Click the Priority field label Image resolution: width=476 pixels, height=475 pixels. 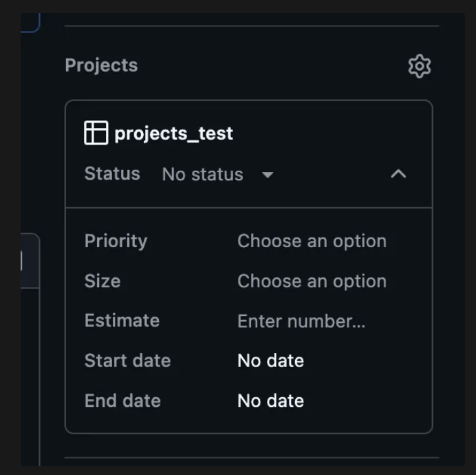point(116,241)
